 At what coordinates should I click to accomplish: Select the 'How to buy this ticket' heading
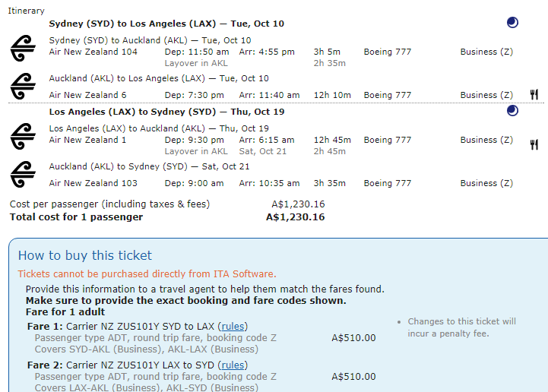pos(85,255)
